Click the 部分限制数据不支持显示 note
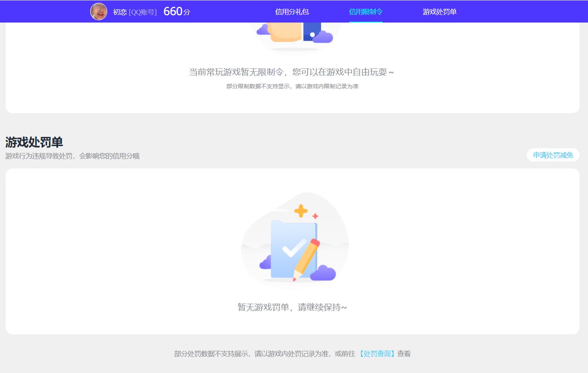 coord(292,86)
